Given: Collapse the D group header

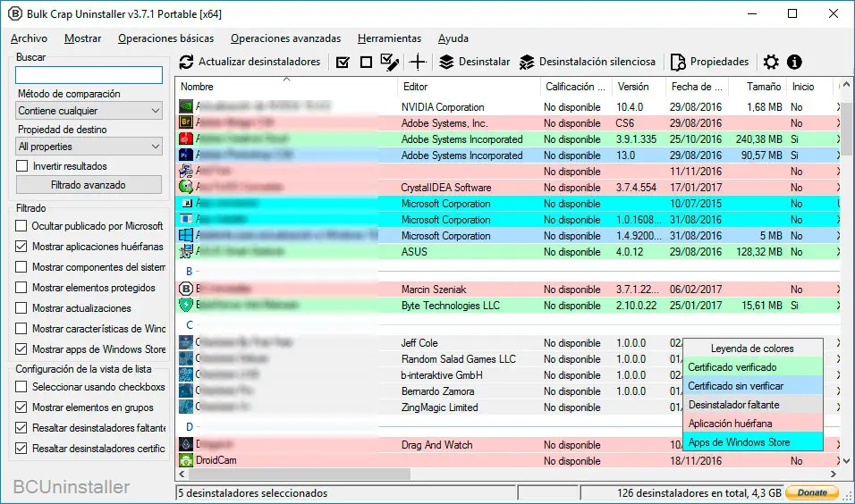Looking at the screenshot, I should click(190, 426).
